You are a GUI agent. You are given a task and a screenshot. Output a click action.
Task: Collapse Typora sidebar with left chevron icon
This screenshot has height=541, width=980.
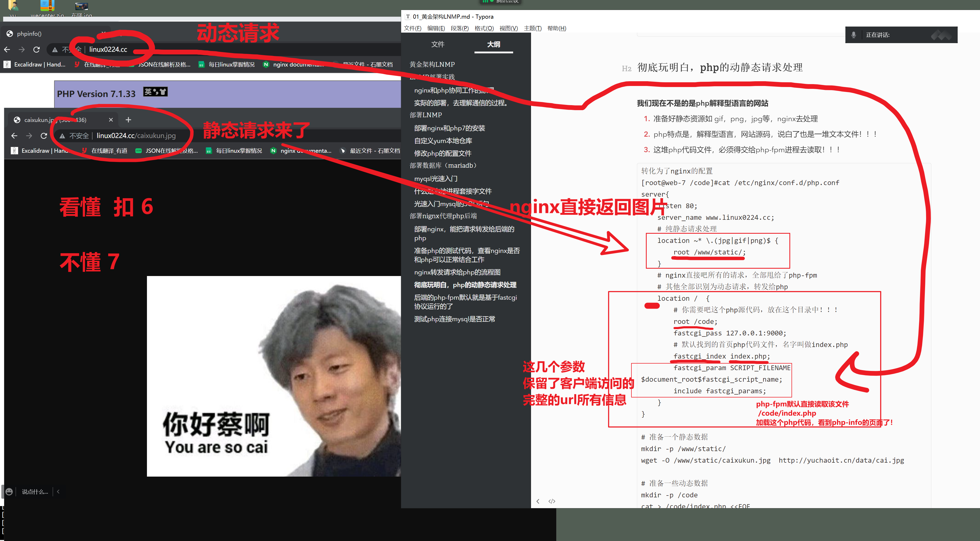pos(538,501)
